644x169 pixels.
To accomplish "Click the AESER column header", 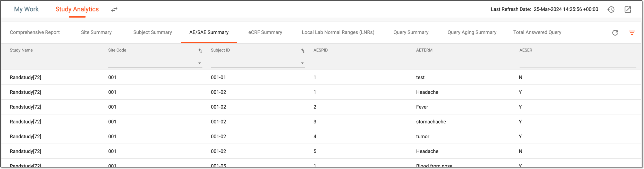I will coord(526,50).
